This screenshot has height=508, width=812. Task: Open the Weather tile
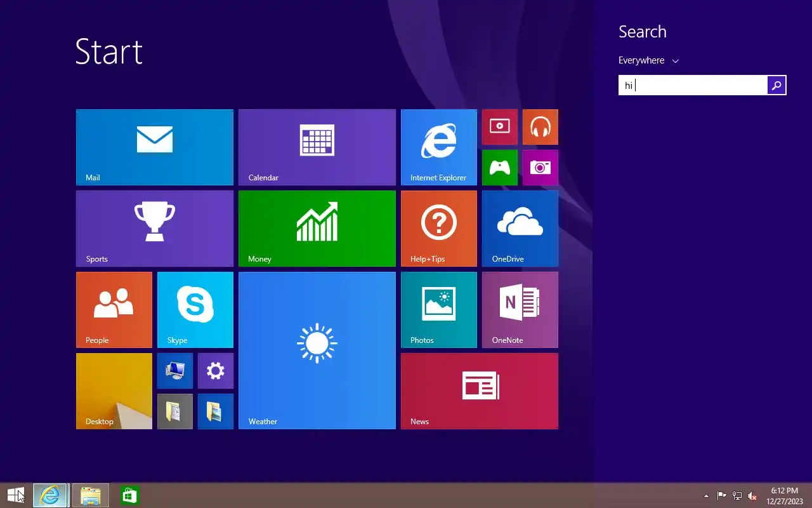pos(317,351)
